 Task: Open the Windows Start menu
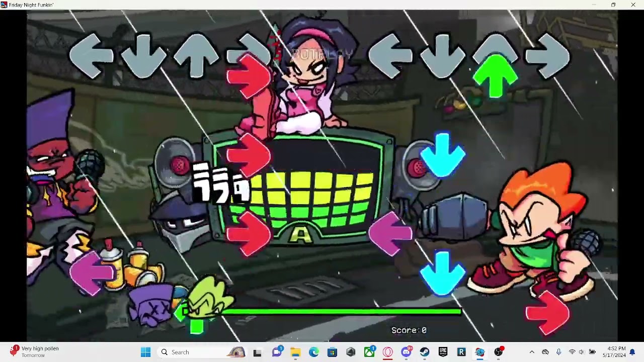[x=145, y=352]
